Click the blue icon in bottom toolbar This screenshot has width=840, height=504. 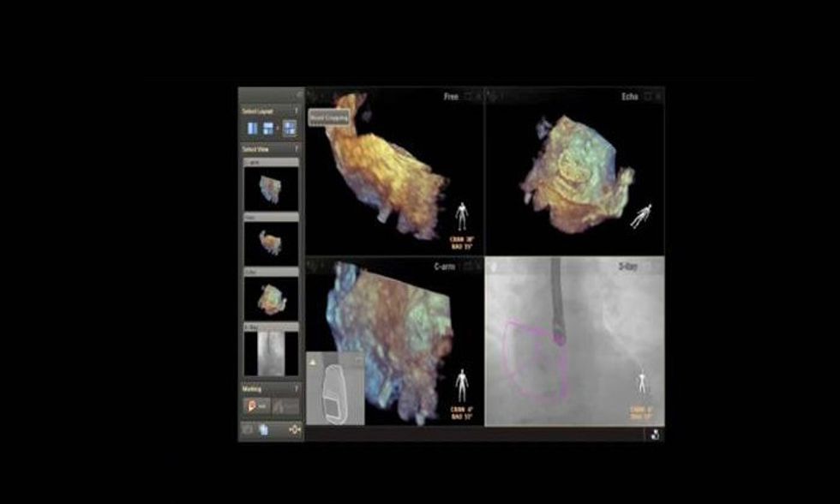(x=264, y=429)
